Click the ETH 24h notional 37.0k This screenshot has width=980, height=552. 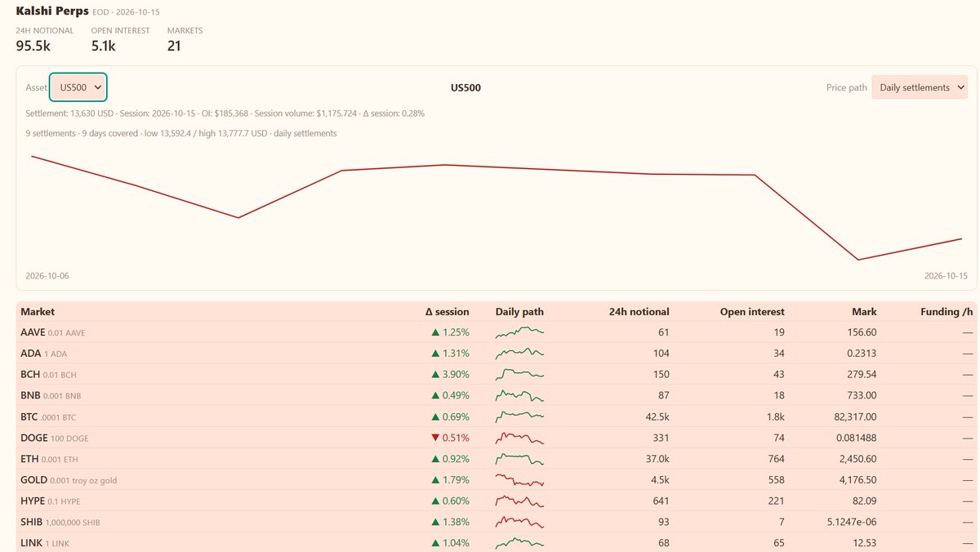pos(657,459)
